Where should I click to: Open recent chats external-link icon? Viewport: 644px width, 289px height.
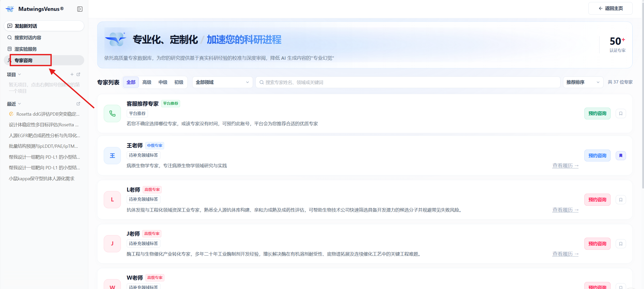pos(78,104)
